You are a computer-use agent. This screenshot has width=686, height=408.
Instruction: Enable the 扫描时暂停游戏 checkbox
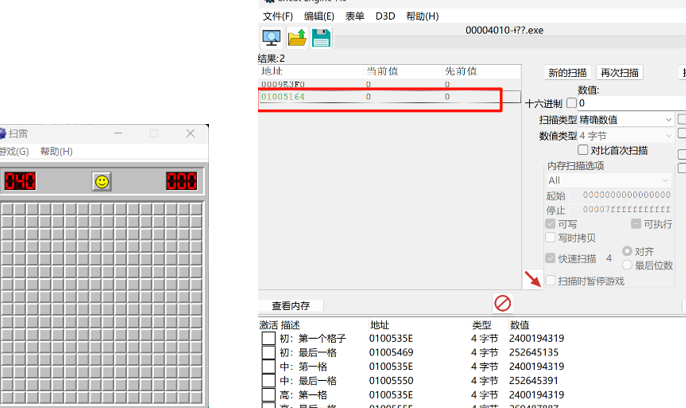550,280
